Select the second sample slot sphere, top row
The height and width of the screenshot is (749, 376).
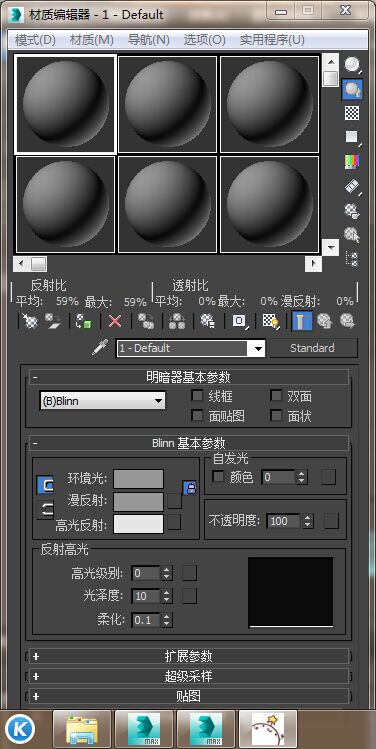pos(167,104)
